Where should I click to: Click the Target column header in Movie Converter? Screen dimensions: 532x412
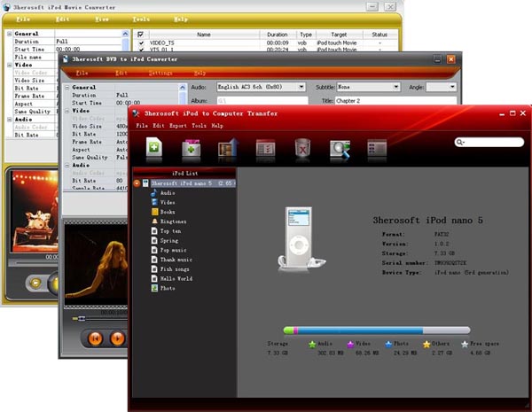click(x=339, y=35)
